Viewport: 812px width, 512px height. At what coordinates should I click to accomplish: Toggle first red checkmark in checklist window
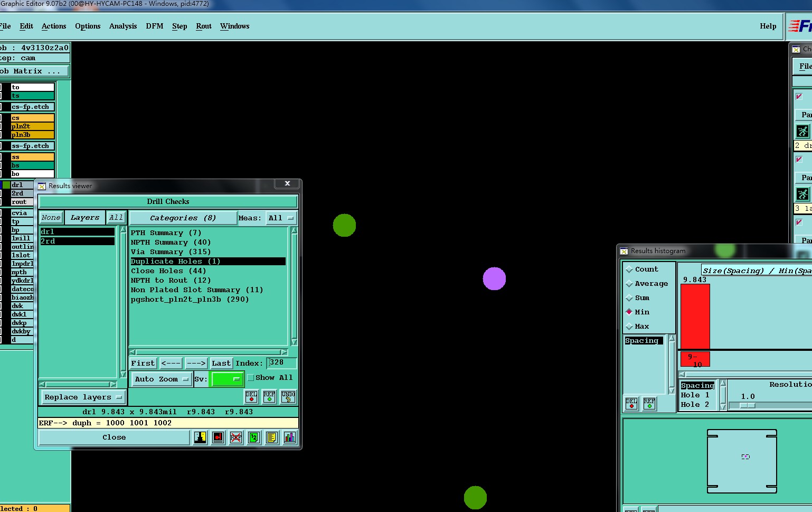(799, 97)
